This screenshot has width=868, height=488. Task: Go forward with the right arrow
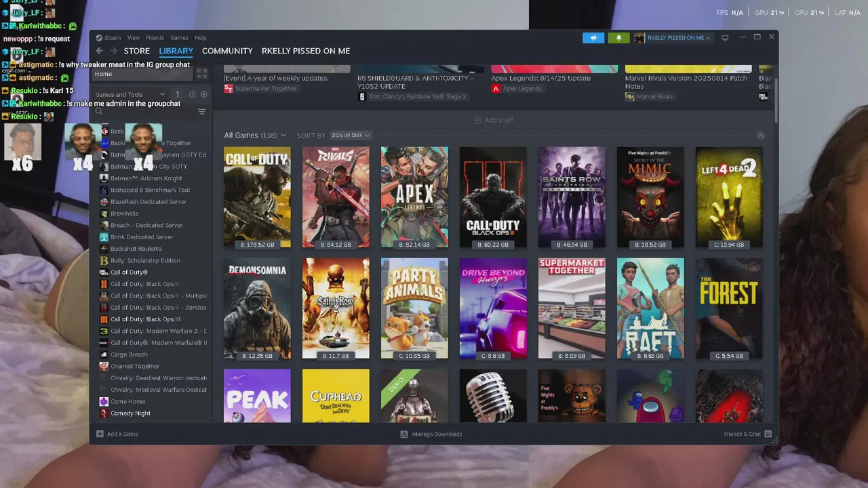point(113,51)
